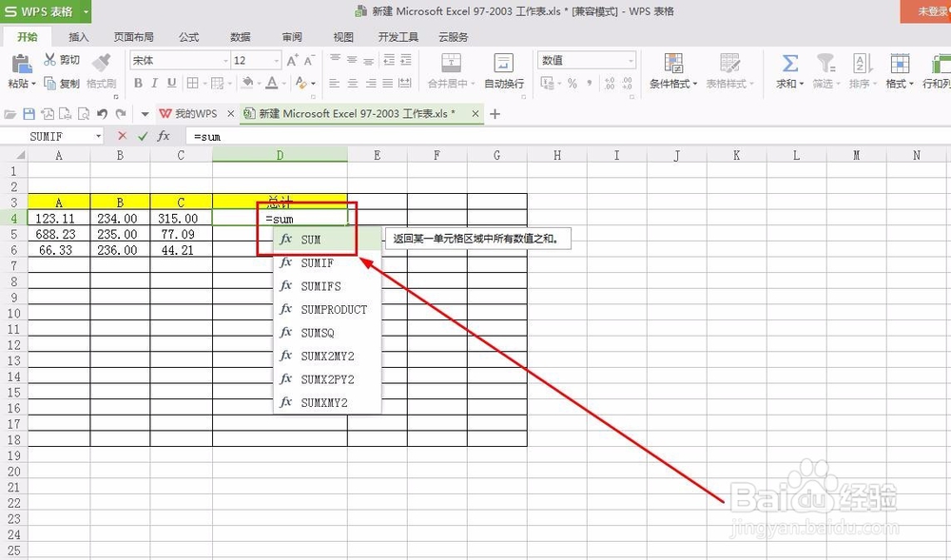The height and width of the screenshot is (560, 951).
Task: Click the increase decimal places icon
Action: point(611,84)
